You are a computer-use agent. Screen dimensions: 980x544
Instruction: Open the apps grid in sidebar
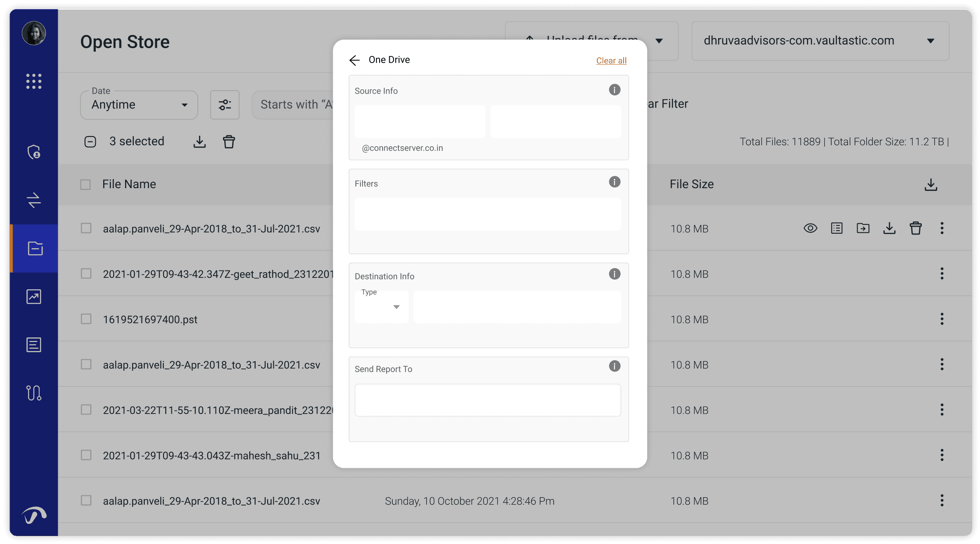(x=34, y=81)
